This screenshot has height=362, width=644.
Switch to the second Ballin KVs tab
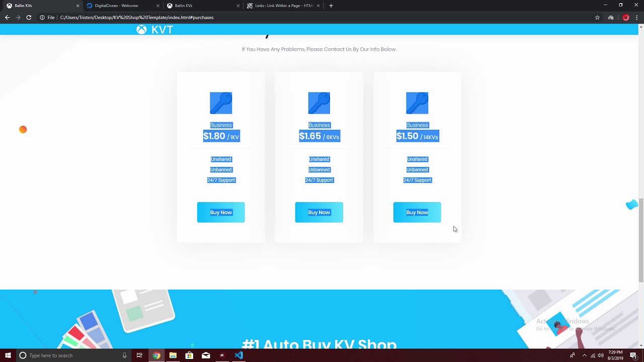point(202,6)
